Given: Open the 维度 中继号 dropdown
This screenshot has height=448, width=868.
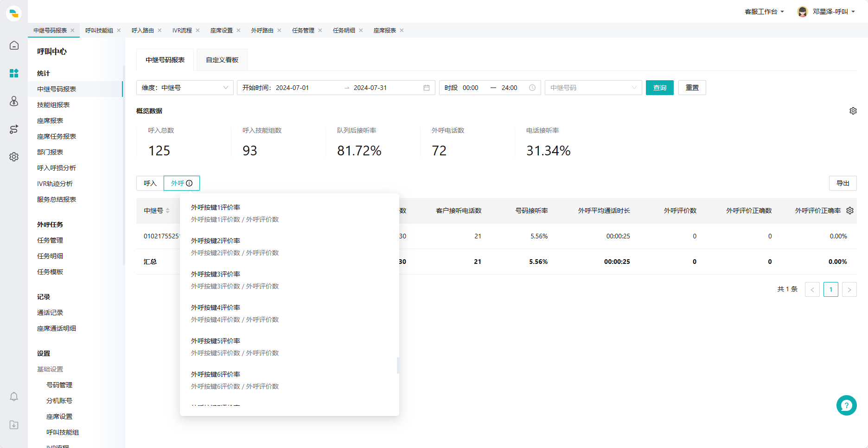Looking at the screenshot, I should pyautogui.click(x=185, y=88).
